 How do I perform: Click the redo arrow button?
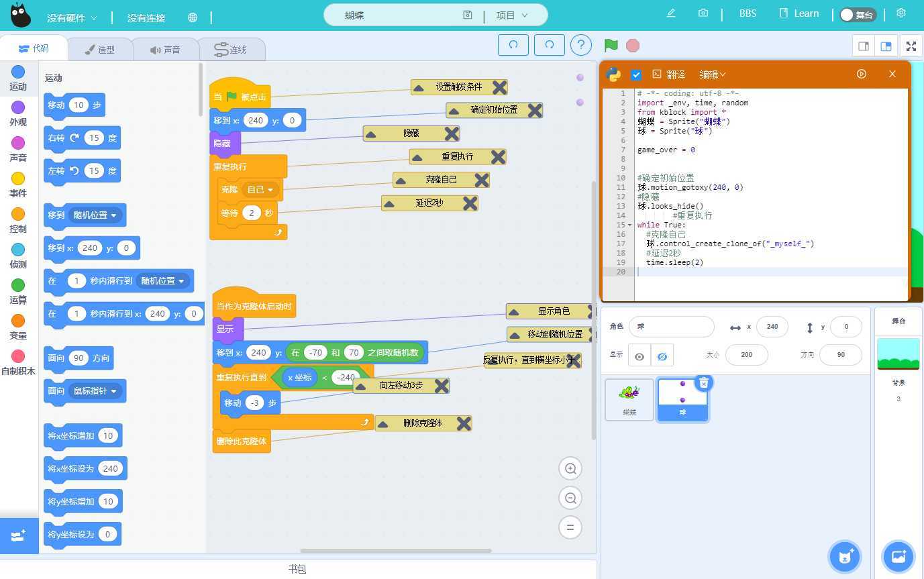coord(550,45)
